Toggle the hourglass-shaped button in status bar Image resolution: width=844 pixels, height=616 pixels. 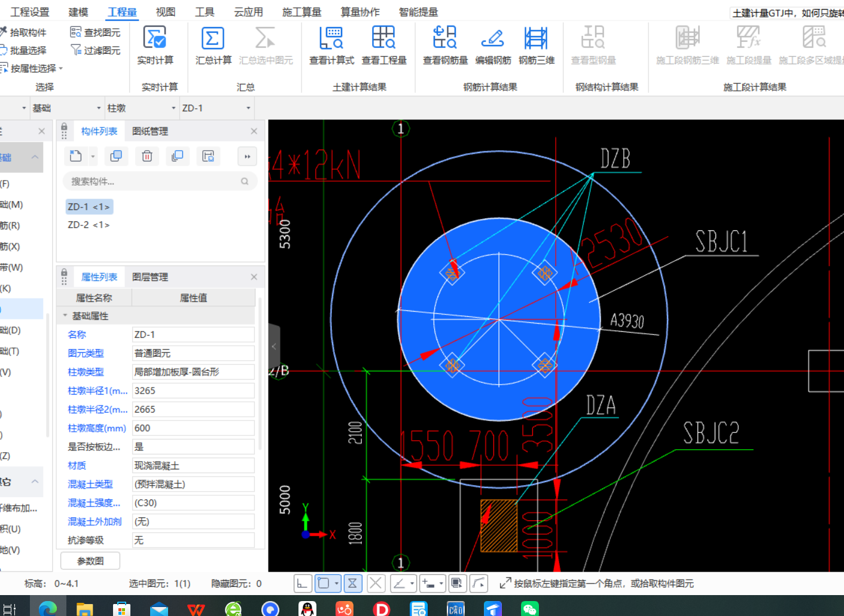pos(352,583)
